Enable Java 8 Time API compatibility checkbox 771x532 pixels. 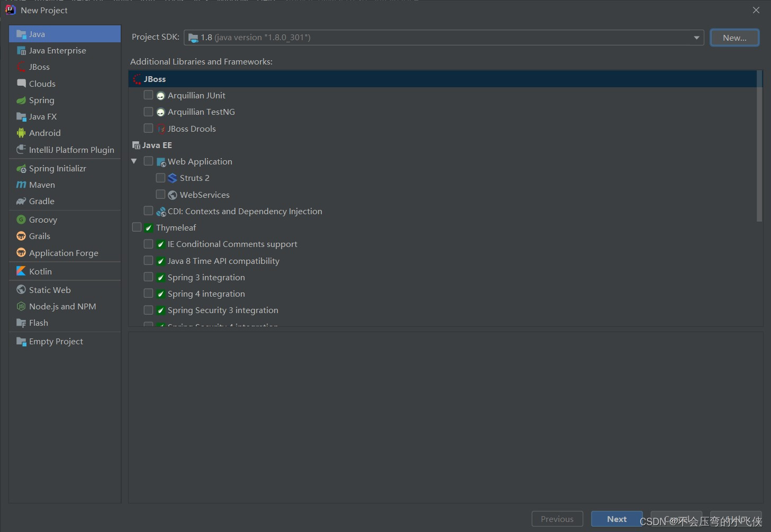pos(148,260)
